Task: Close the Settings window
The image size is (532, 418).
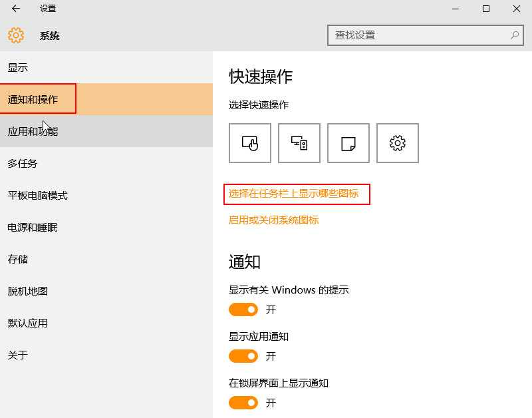Action: 517,9
